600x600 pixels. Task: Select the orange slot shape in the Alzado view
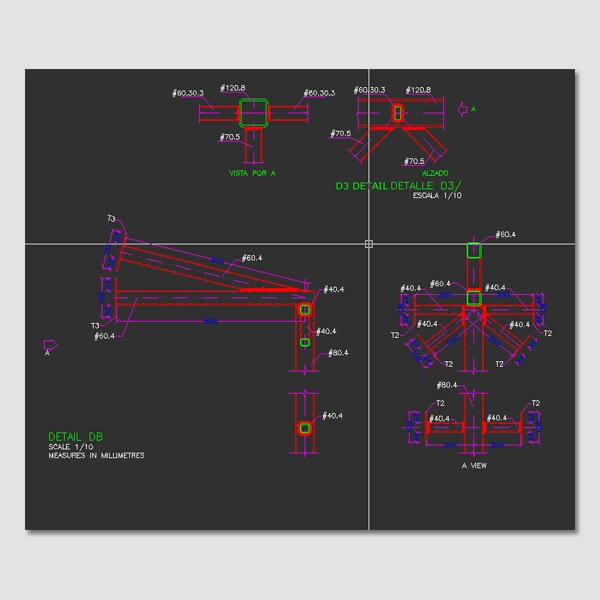pyautogui.click(x=397, y=113)
